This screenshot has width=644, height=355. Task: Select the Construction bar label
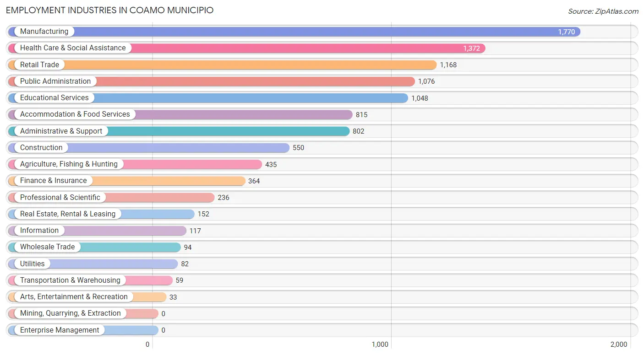(41, 148)
